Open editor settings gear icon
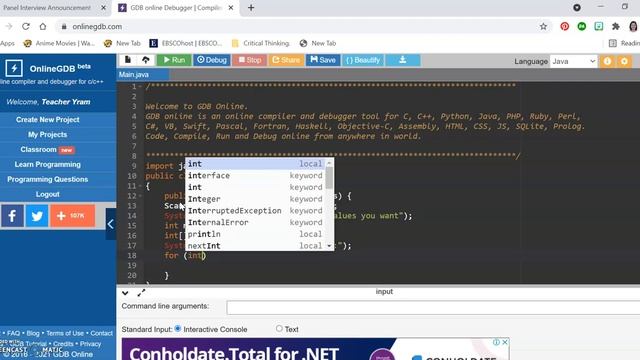The height and width of the screenshot is (360, 640). coord(624,61)
